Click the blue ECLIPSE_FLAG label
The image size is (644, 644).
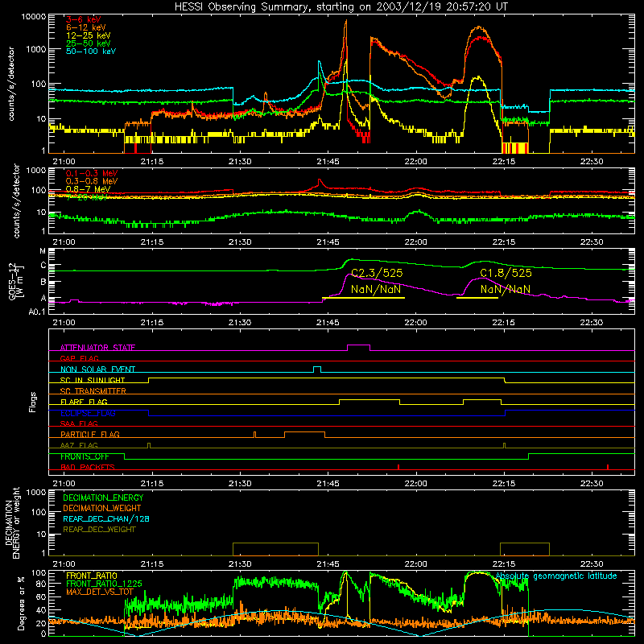click(88, 413)
